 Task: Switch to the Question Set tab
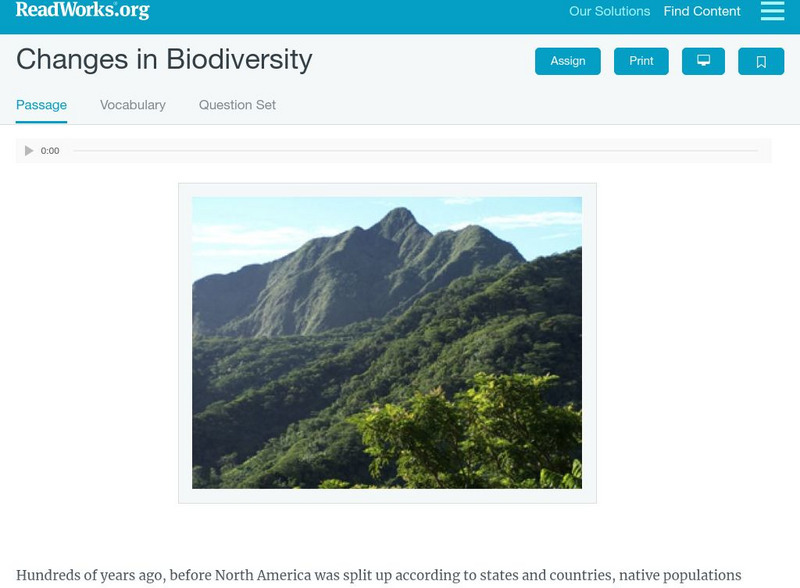pyautogui.click(x=237, y=105)
